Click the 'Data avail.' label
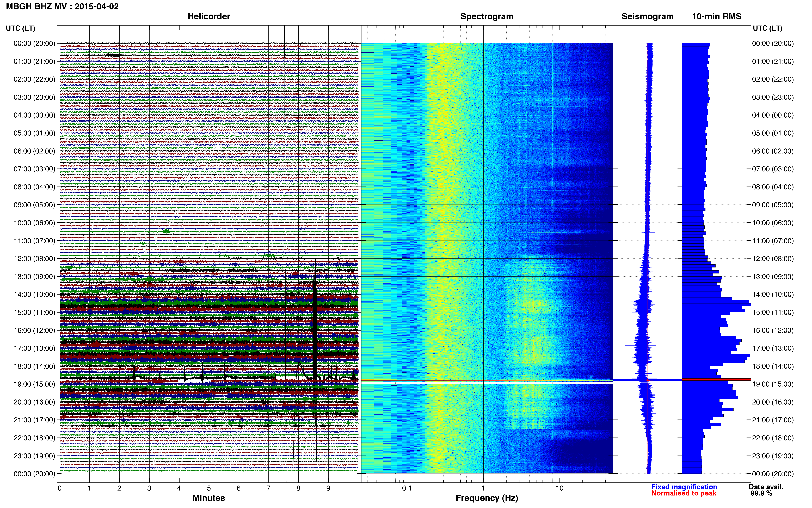 tap(766, 487)
